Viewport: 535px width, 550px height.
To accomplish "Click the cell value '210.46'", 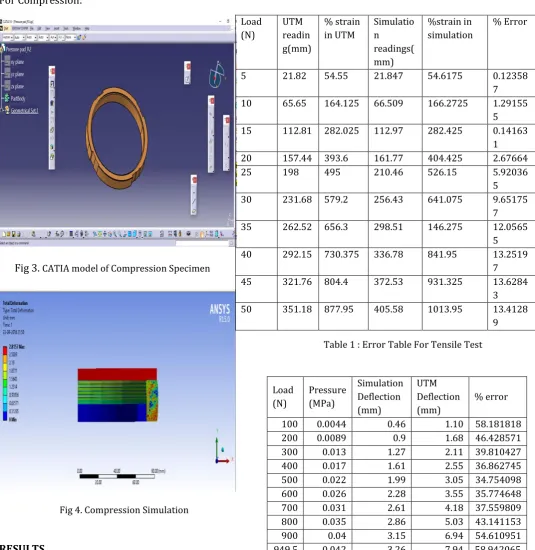I will [x=388, y=172].
